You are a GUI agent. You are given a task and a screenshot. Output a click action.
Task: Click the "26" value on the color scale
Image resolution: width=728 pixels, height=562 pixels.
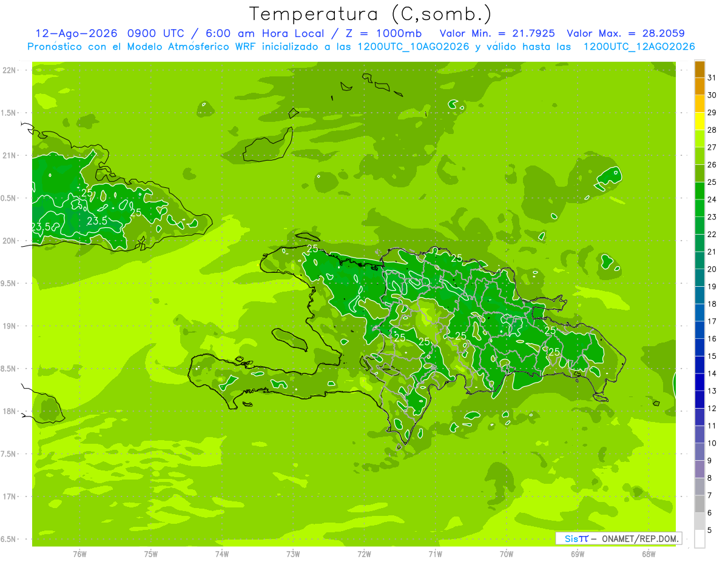click(712, 164)
